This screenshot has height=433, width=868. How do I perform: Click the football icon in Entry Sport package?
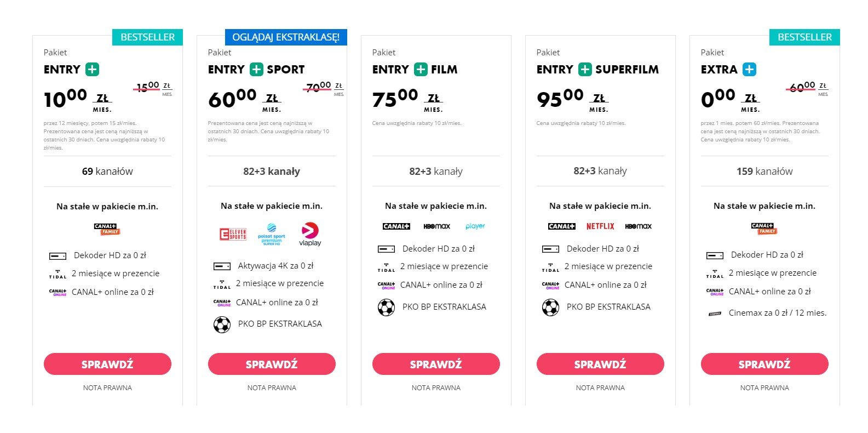click(x=222, y=324)
